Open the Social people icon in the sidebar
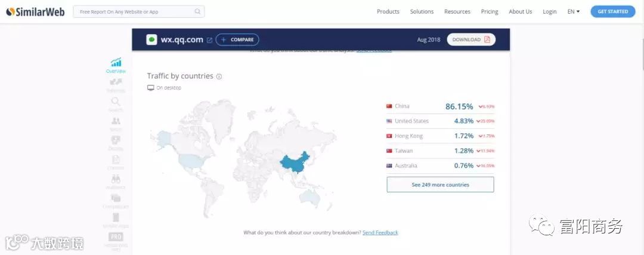The width and height of the screenshot is (644, 255). pos(116,121)
